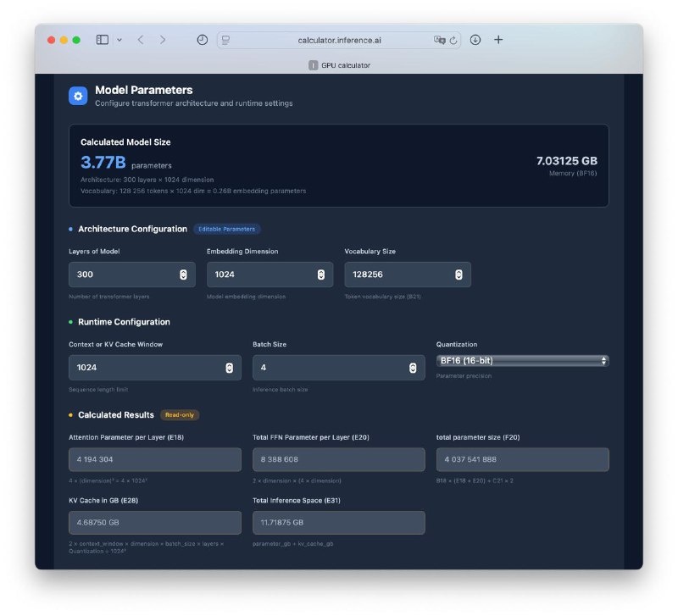Open a new tab with the plus icon

tap(498, 40)
